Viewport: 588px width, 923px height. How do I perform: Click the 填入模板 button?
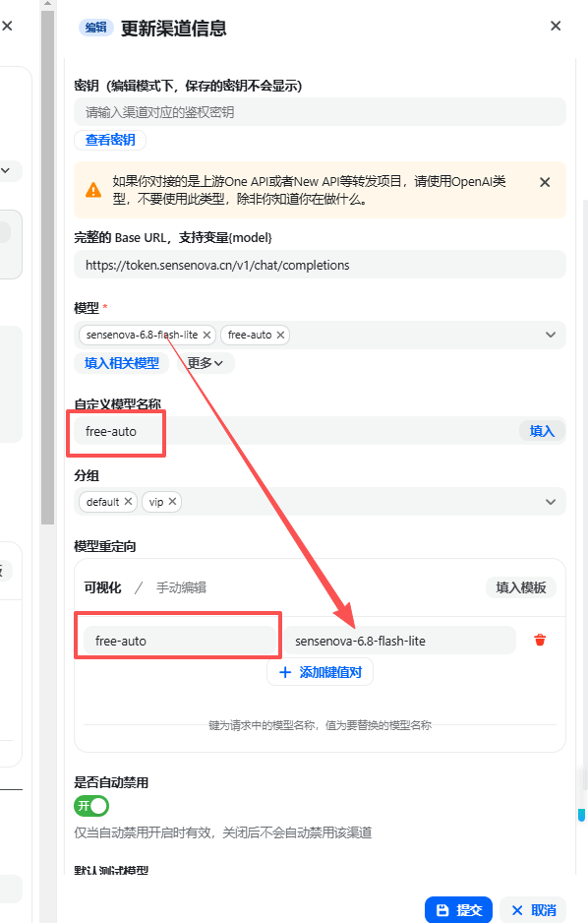(521, 587)
